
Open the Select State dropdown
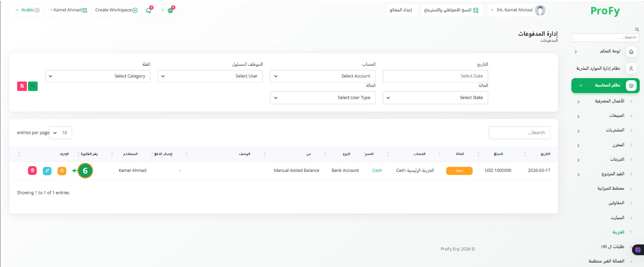tap(435, 98)
